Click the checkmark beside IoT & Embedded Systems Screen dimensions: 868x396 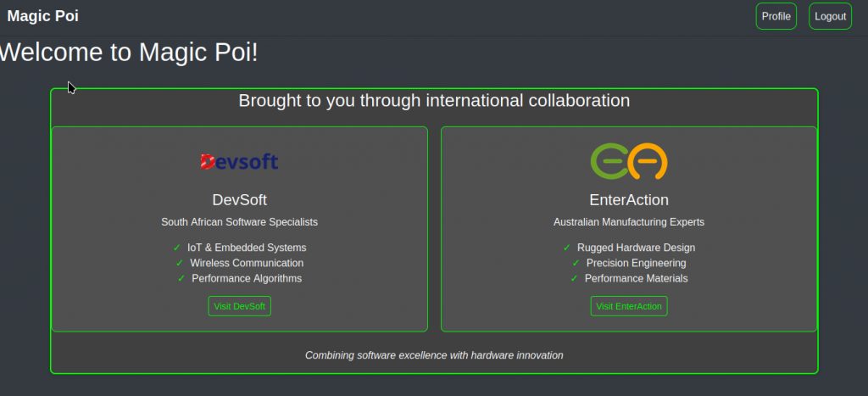point(177,248)
